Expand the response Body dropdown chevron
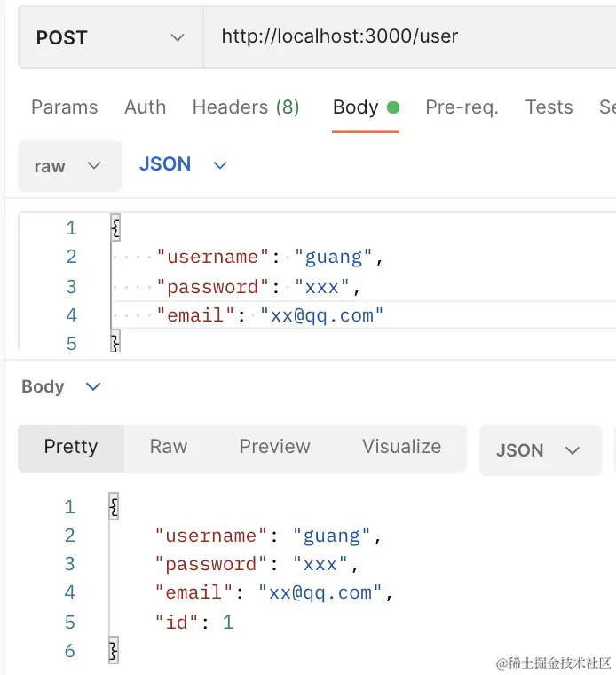616x675 pixels. coord(93,386)
